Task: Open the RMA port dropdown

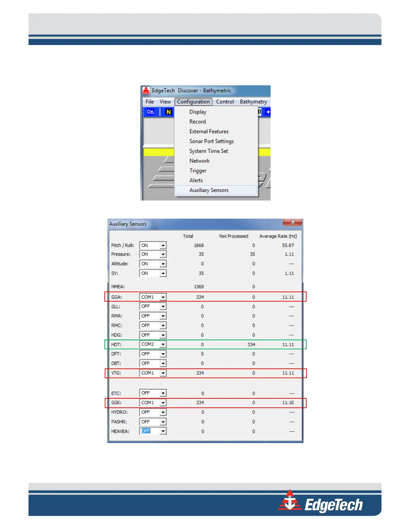Action: click(163, 316)
